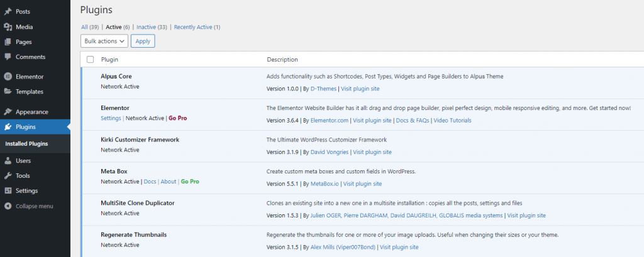This screenshot has width=644, height=257.
Task: Open the Bulk actions dropdown
Action: pyautogui.click(x=104, y=41)
